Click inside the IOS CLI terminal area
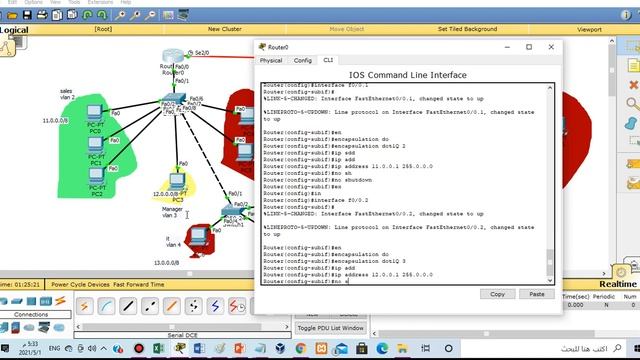Image resolution: width=640 pixels, height=360 pixels. [x=404, y=184]
